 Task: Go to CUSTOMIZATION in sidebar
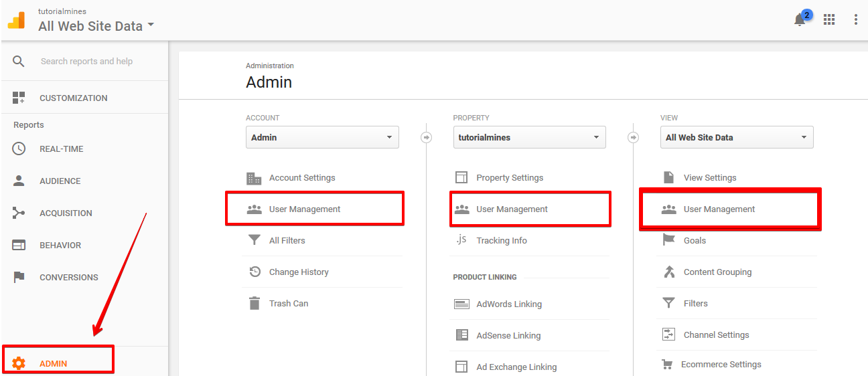point(73,98)
